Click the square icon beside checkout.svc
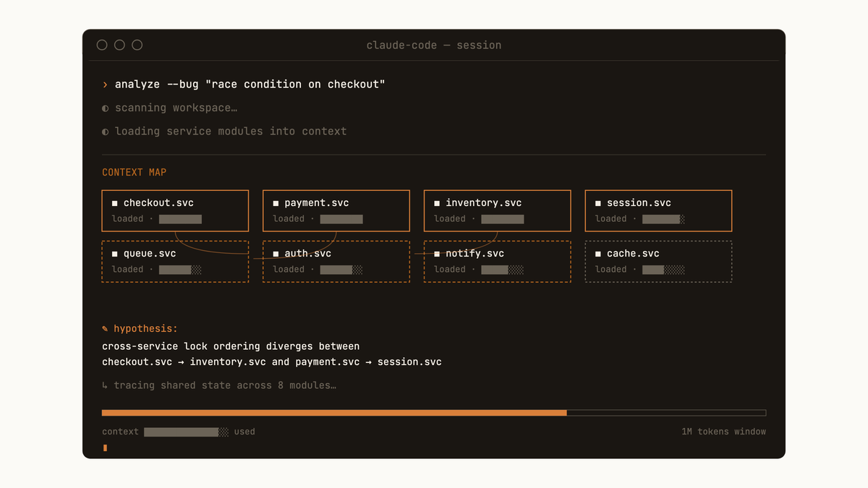 [115, 203]
